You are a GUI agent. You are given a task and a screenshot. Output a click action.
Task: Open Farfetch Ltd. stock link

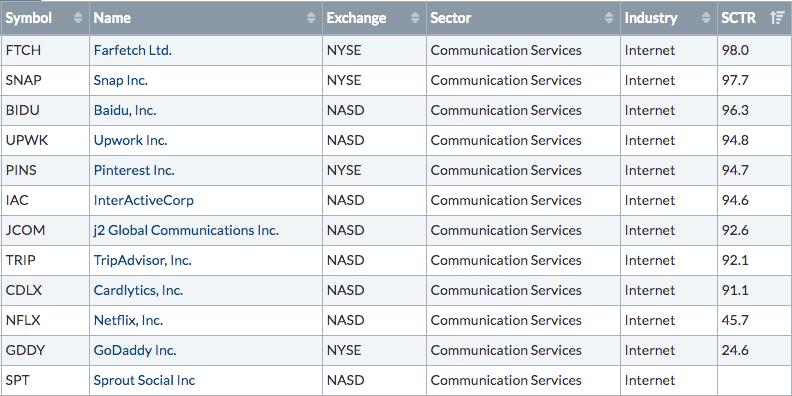133,51
